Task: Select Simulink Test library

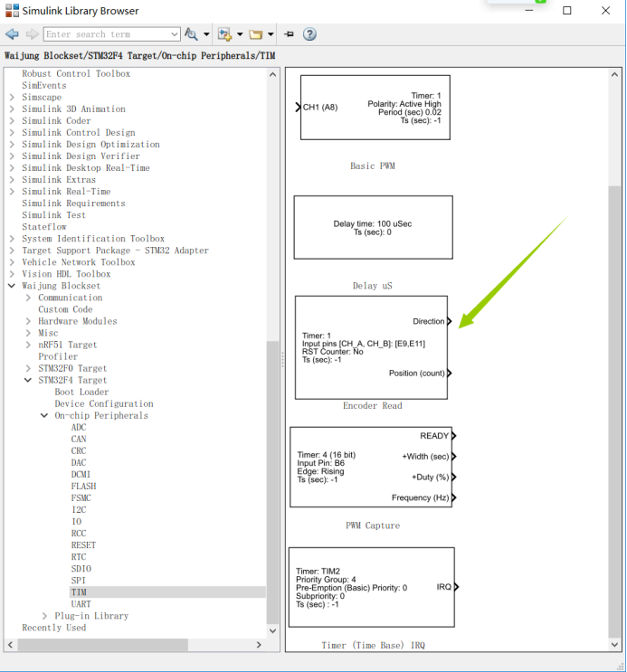Action: tap(53, 215)
